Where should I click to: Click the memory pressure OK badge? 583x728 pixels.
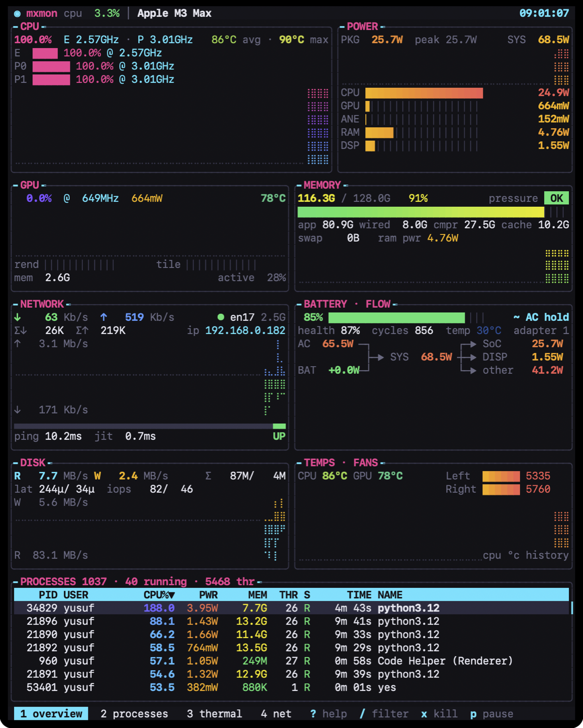point(556,198)
